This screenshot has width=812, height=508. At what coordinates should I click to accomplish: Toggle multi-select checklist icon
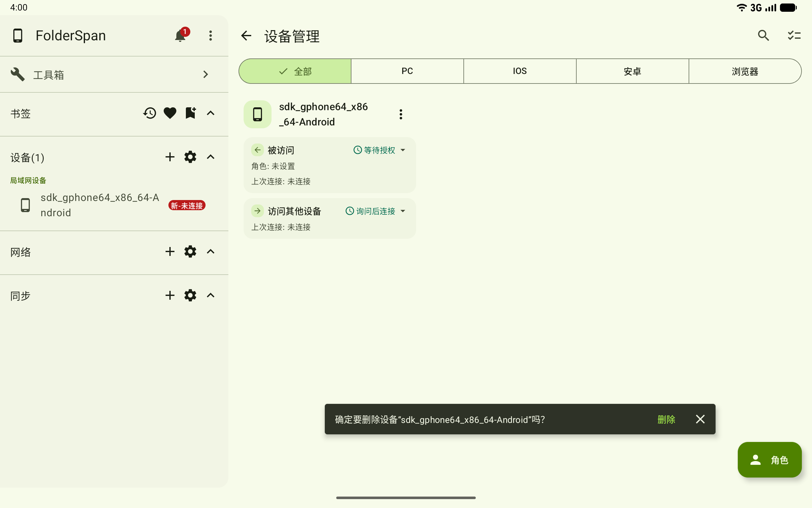tap(794, 36)
